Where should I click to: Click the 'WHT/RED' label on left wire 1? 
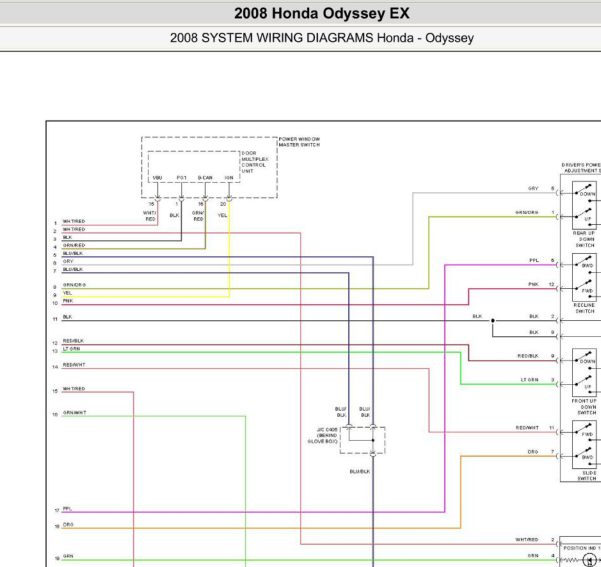[74, 221]
